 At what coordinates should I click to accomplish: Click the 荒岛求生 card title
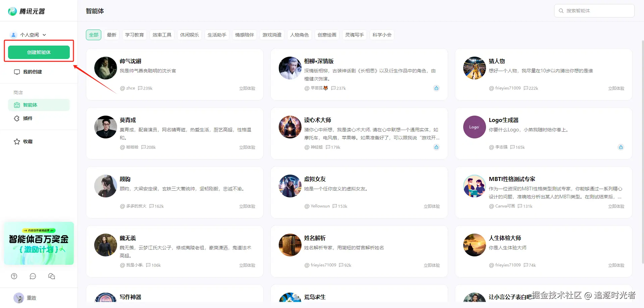tap(315, 297)
